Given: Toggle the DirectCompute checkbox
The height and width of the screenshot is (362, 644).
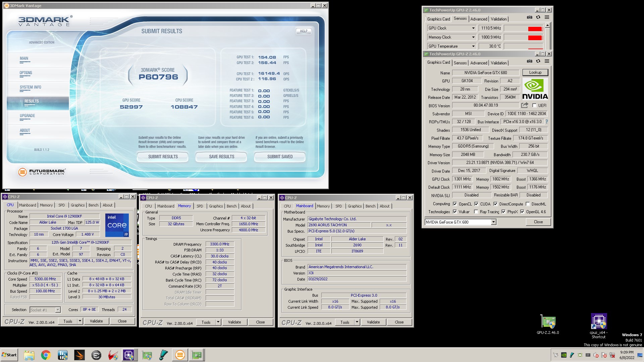Looking at the screenshot, I should click(x=495, y=204).
